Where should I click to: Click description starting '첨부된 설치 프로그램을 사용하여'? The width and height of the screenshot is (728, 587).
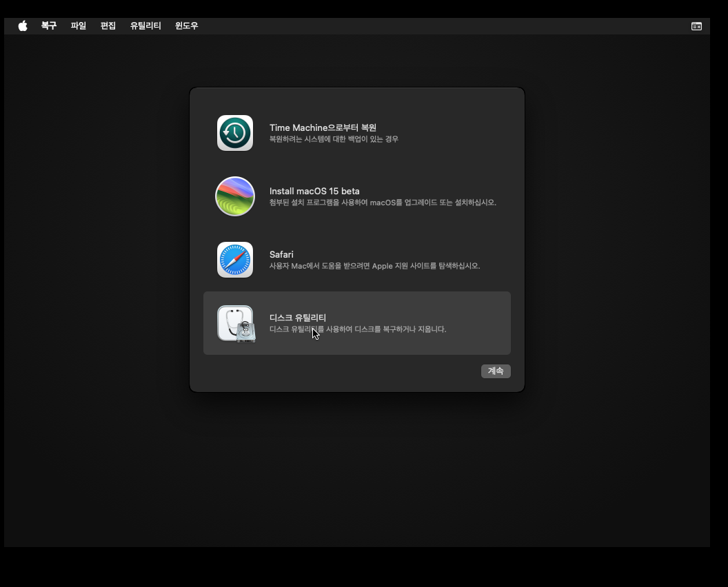(x=383, y=203)
